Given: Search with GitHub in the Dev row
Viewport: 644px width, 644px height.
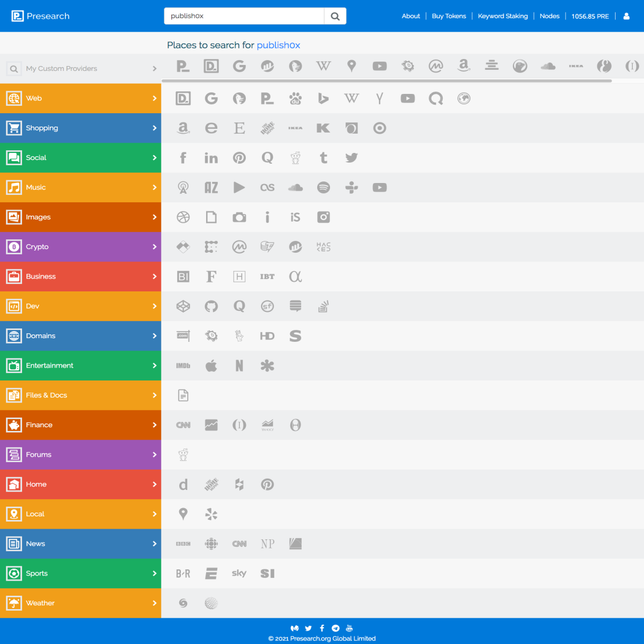Looking at the screenshot, I should click(x=211, y=306).
